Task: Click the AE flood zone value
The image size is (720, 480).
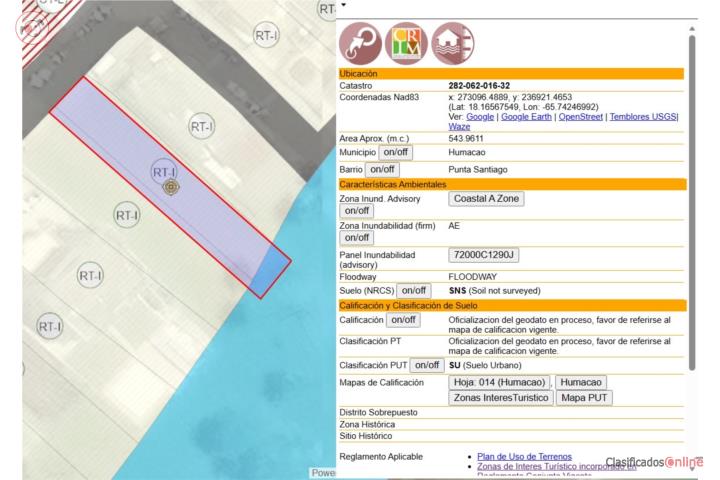Action: 454,226
